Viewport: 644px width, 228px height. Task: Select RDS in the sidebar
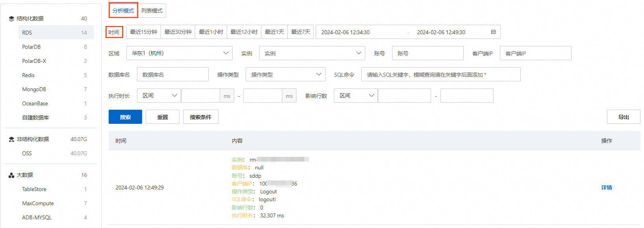pyautogui.click(x=56, y=33)
